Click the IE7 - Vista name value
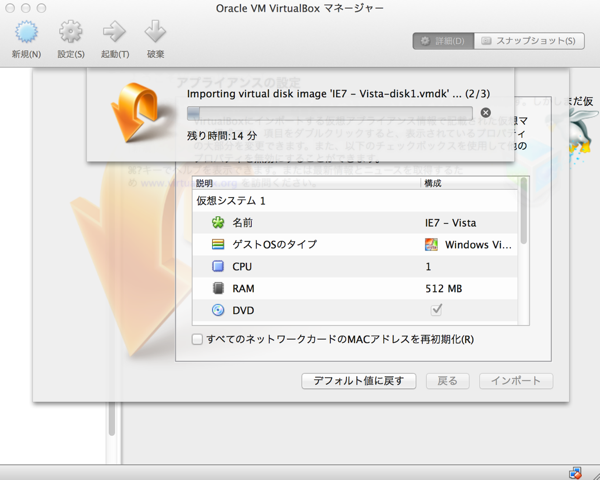Image resolution: width=600 pixels, height=480 pixels. pos(450,223)
